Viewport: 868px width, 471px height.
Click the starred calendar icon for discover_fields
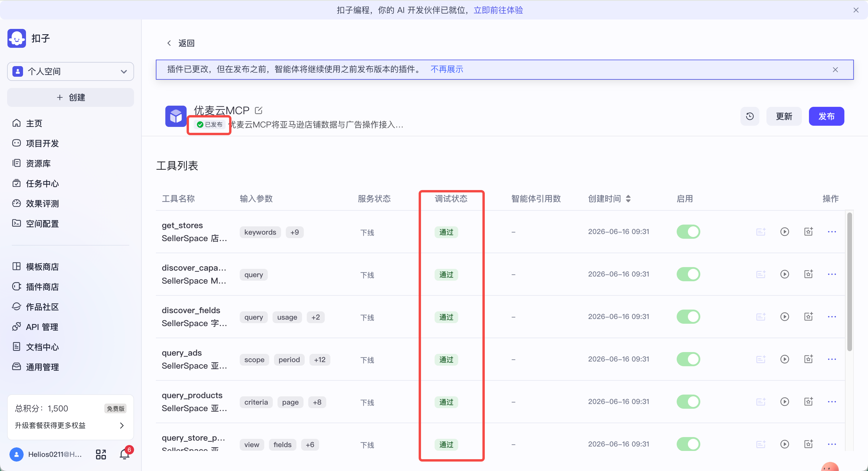(808, 316)
